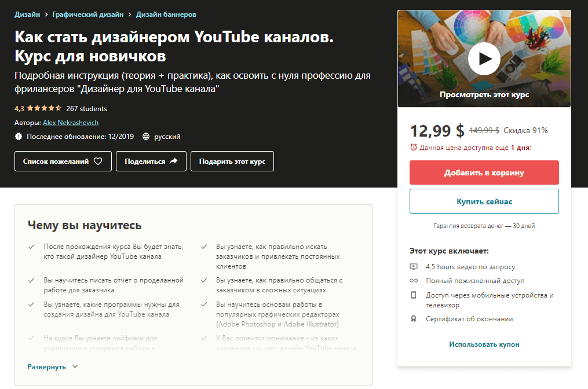Click the mobile device access icon
Viewport: 588px width, 389px height.
[414, 295]
